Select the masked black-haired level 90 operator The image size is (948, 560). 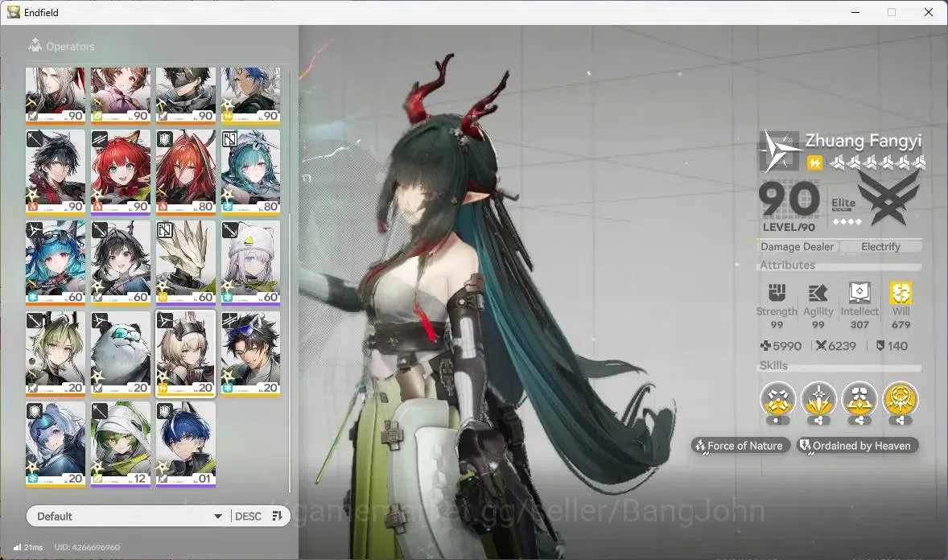(x=186, y=95)
